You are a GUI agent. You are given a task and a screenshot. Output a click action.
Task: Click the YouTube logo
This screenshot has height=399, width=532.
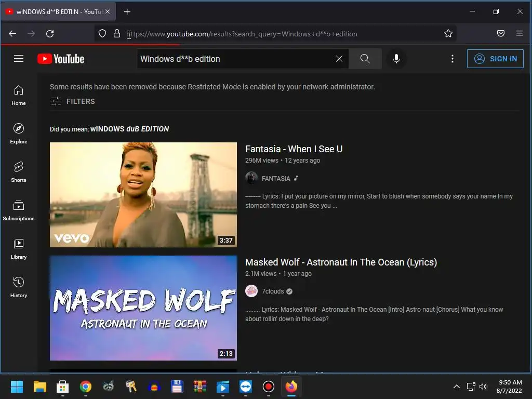pyautogui.click(x=61, y=59)
